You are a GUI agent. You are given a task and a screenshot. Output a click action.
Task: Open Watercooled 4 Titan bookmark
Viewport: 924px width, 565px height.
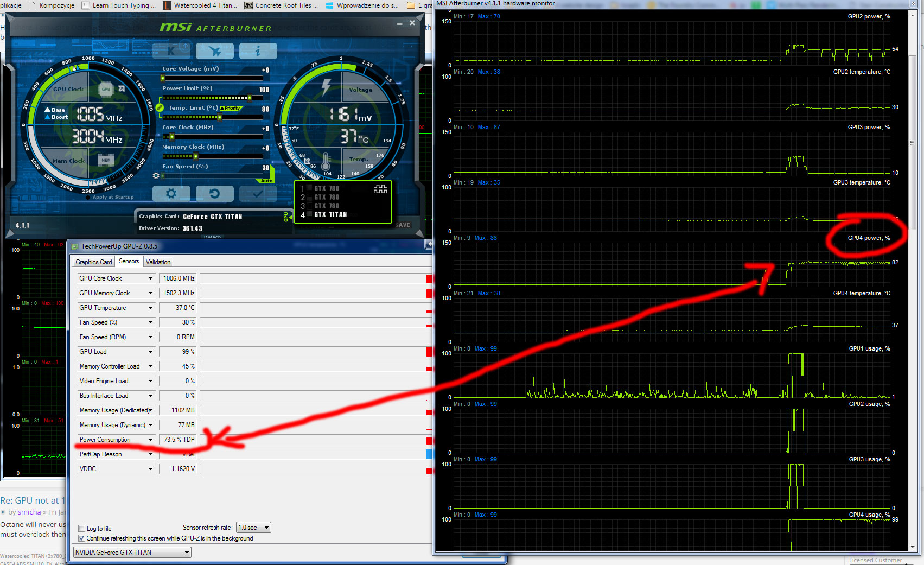[200, 5]
